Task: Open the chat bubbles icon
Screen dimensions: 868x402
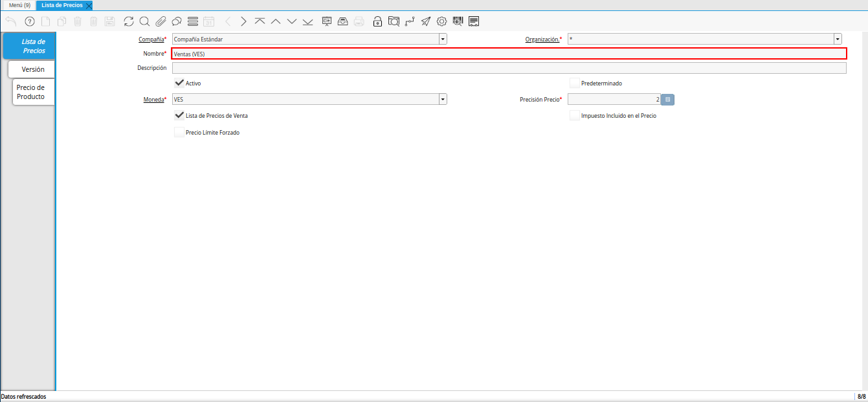Action: point(176,21)
